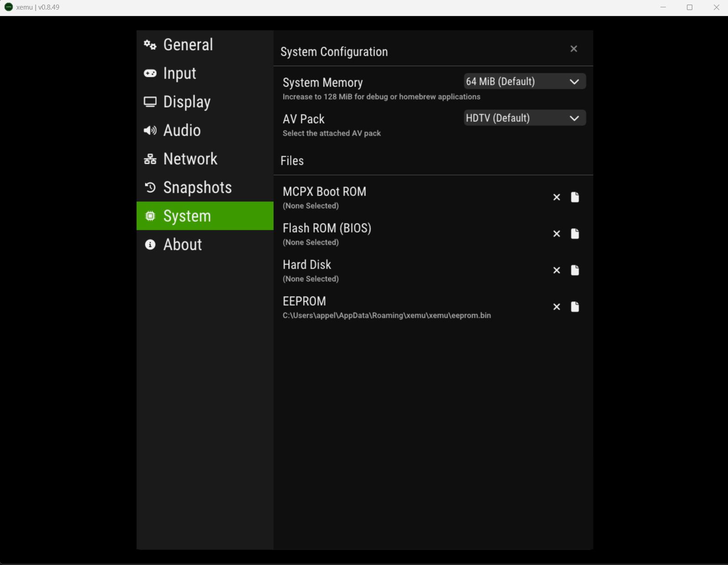Image resolution: width=728 pixels, height=565 pixels.
Task: Click the MCPX Boot ROM label
Action: (x=324, y=191)
